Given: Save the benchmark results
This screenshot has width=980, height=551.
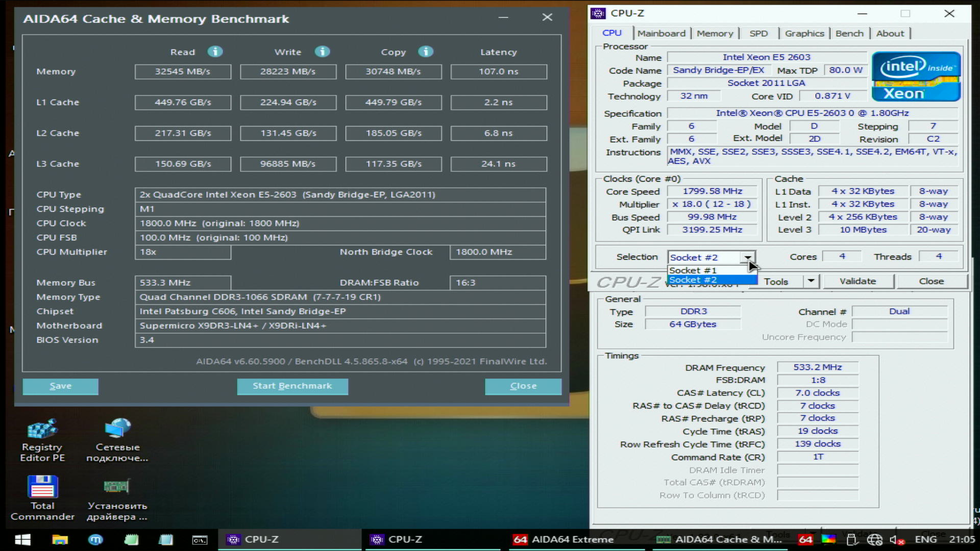Looking at the screenshot, I should tap(60, 386).
